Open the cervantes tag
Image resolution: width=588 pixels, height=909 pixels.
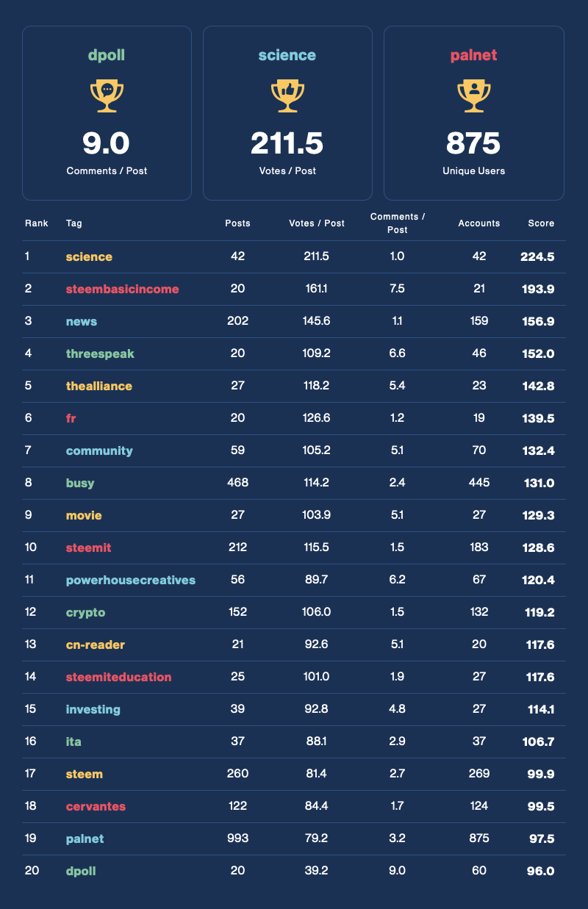click(x=96, y=806)
